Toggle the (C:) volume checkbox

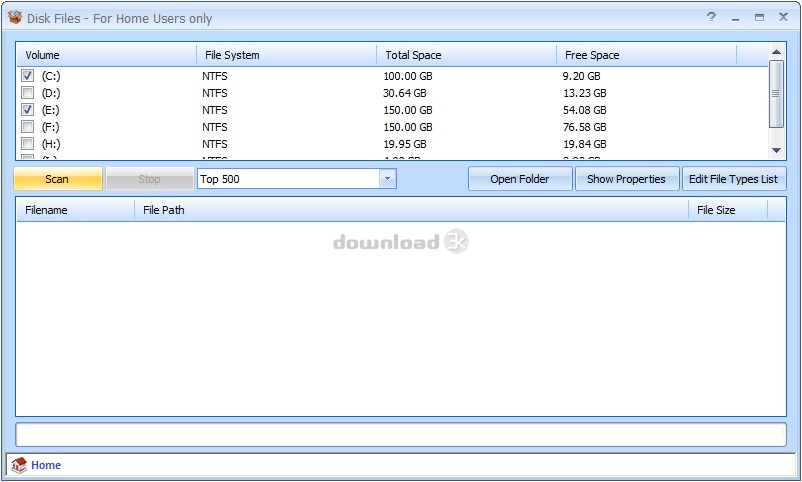[x=28, y=76]
